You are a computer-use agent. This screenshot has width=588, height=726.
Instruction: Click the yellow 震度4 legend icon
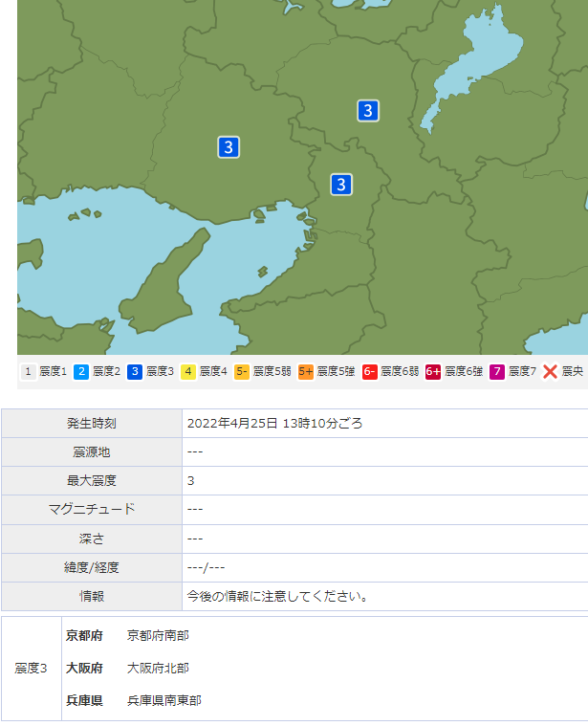(187, 371)
